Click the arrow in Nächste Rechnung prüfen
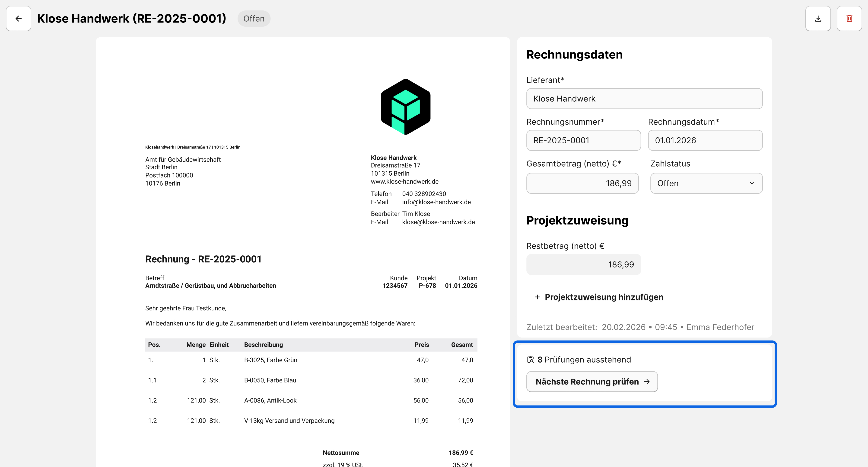The height and width of the screenshot is (467, 868). click(647, 382)
